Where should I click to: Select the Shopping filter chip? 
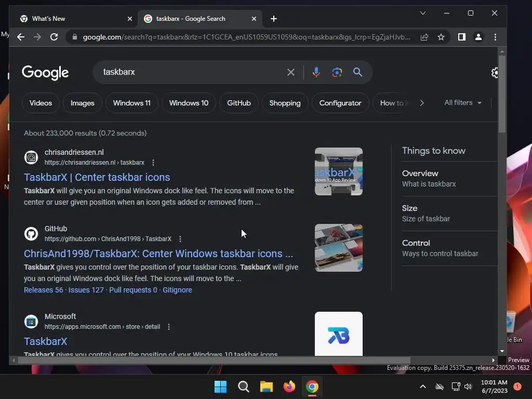tap(285, 103)
